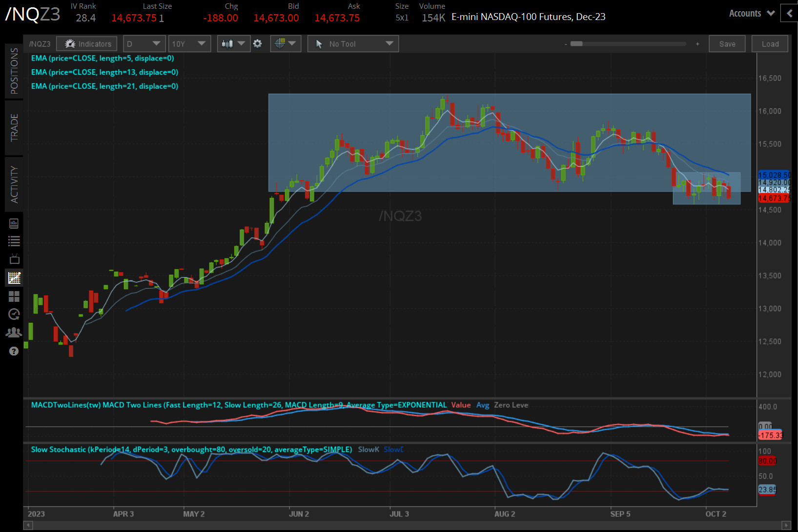Select the active charts icon in sidebar
Image resolution: width=798 pixels, height=532 pixels.
[x=14, y=278]
